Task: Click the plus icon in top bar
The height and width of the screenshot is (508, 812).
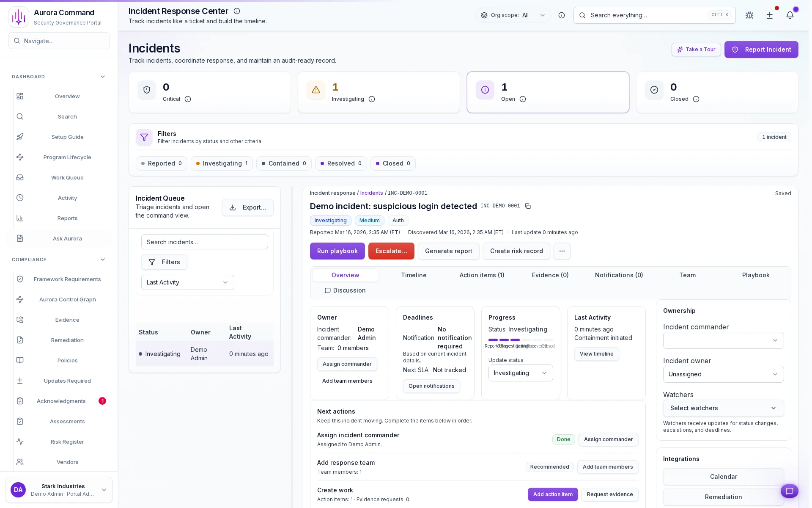Action: coord(770,15)
